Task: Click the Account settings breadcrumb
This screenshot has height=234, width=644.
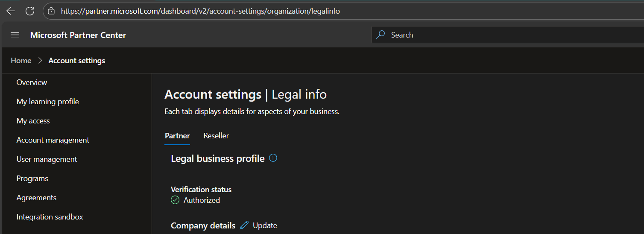Action: click(x=77, y=61)
